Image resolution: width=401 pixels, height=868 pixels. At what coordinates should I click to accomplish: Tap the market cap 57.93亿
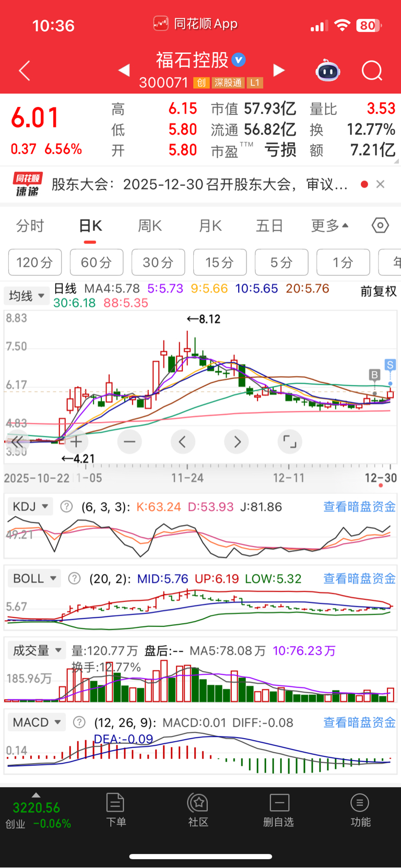(x=270, y=109)
